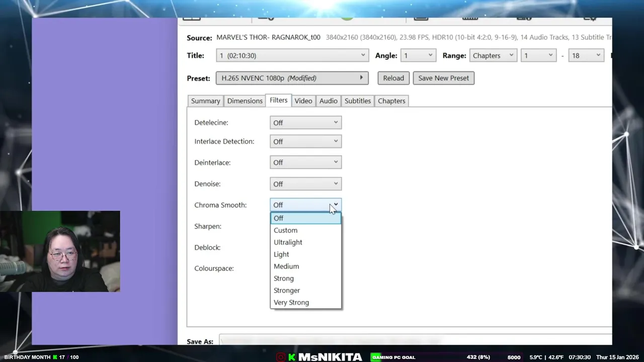
Task: Click the green K icon beside MsNIKITA
Action: pos(292,357)
